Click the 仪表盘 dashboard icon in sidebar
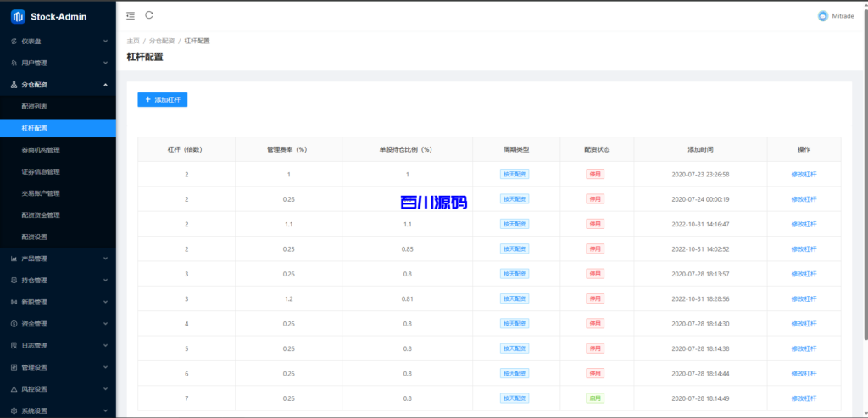This screenshot has height=418, width=868. tap(14, 41)
